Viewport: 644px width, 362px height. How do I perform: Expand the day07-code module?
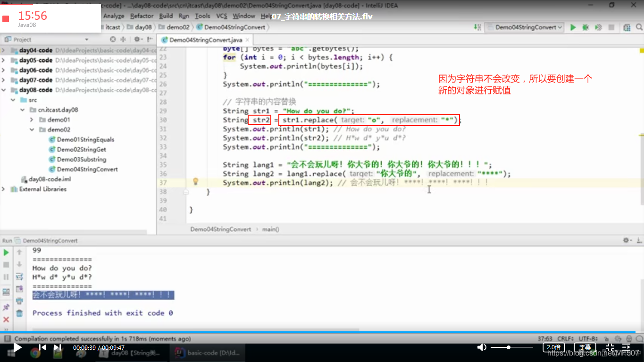tap(4, 80)
